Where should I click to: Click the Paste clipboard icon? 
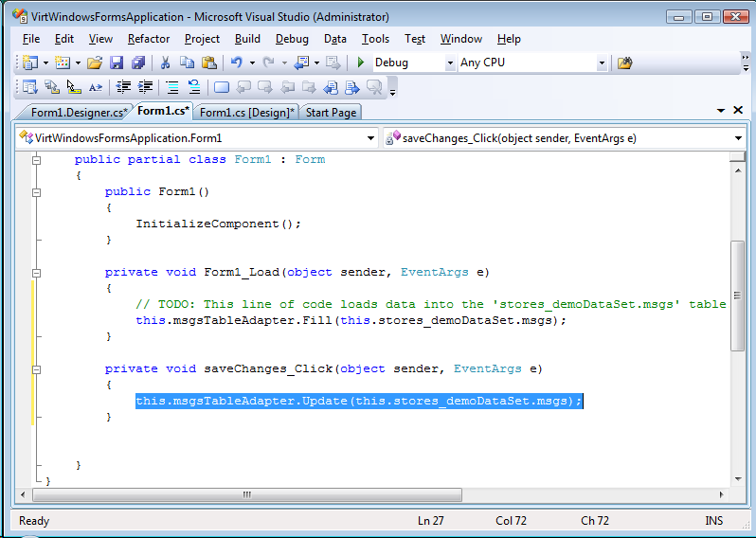pos(208,63)
